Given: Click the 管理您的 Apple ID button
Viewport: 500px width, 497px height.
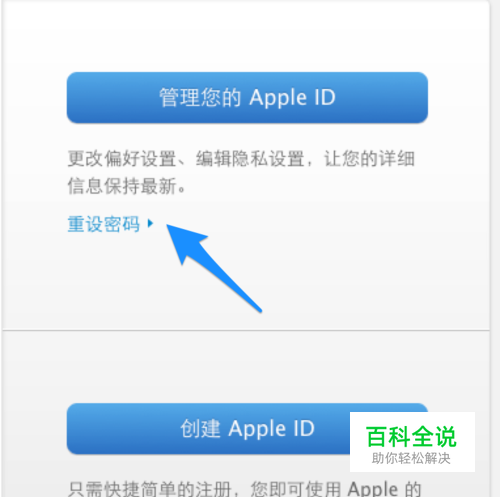Looking at the screenshot, I should click(x=247, y=97).
